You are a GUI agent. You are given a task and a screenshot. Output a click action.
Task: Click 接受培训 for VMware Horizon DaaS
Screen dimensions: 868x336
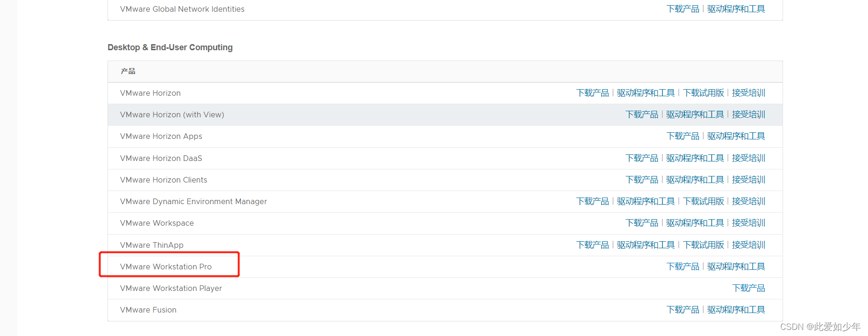point(748,158)
